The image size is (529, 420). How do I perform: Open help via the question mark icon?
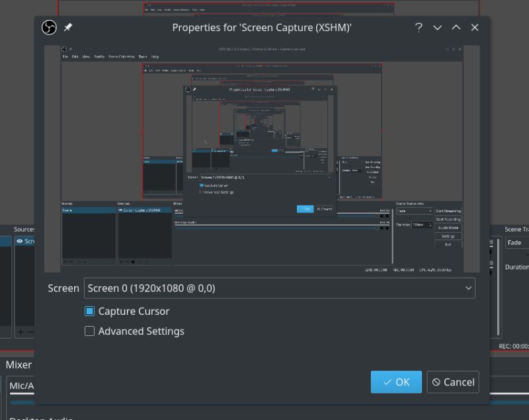click(x=419, y=28)
